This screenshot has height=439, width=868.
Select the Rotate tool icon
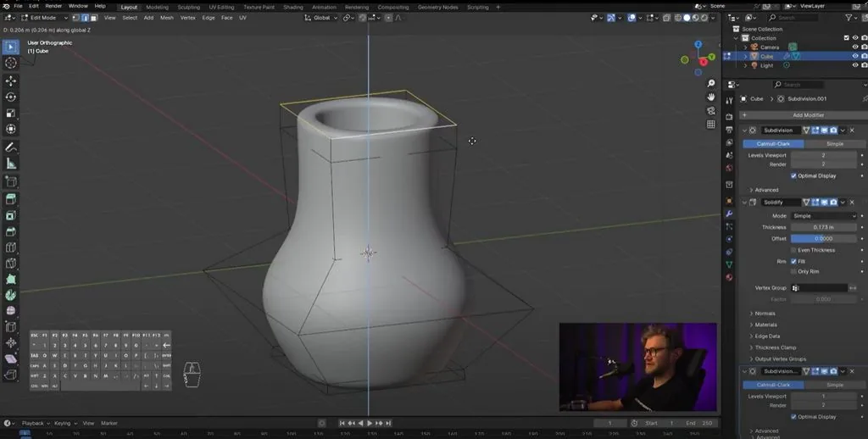[10, 97]
